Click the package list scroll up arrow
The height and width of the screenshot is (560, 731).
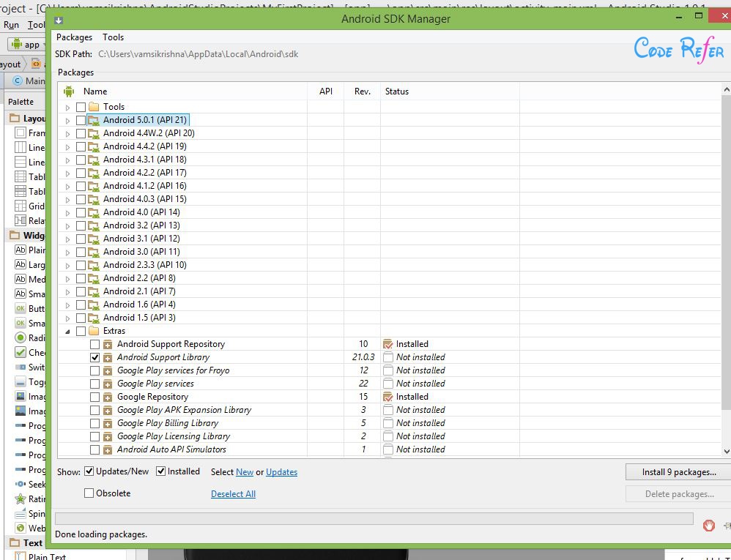[x=727, y=89]
